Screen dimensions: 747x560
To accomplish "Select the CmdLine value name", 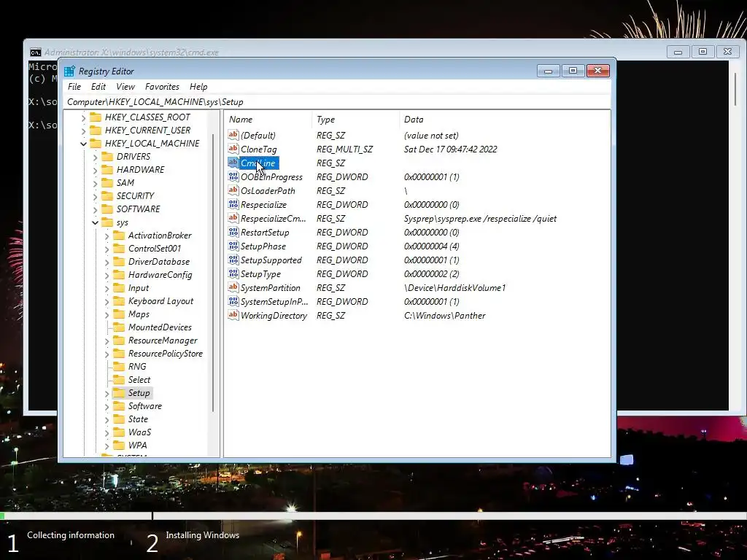I will pyautogui.click(x=258, y=163).
